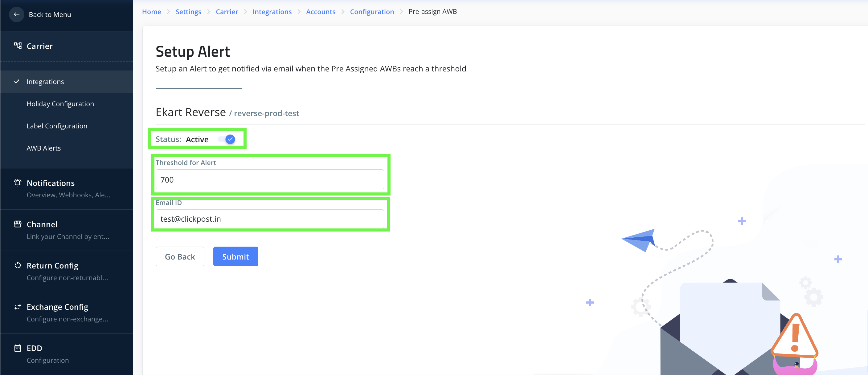Click the Notifications bell icon
The width and height of the screenshot is (868, 375).
click(x=18, y=183)
